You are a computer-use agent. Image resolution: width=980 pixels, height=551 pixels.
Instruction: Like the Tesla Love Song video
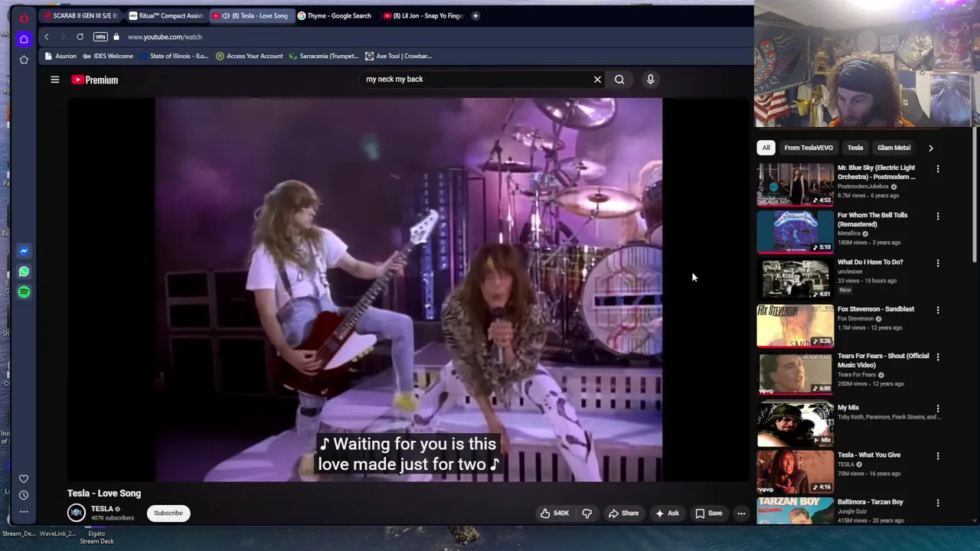pyautogui.click(x=555, y=514)
